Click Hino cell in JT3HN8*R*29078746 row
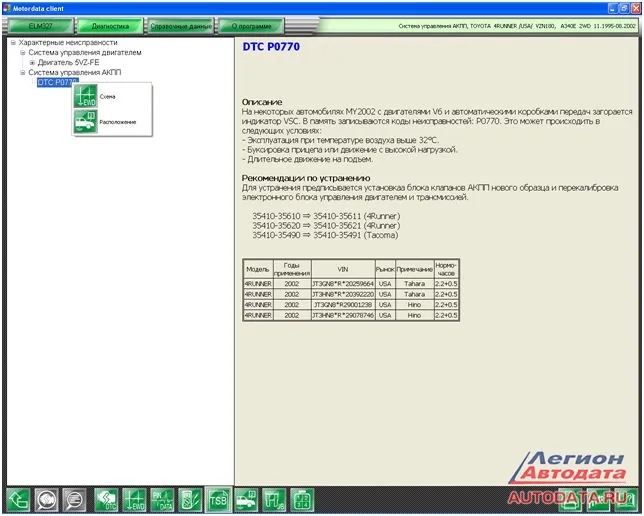Viewport: 644px width, 516px height. (x=414, y=315)
